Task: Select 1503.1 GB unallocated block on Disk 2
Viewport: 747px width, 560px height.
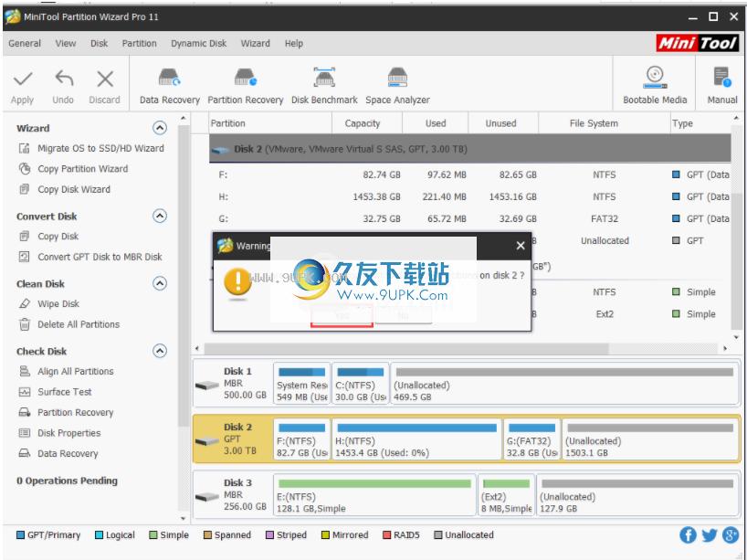Action: 650,439
